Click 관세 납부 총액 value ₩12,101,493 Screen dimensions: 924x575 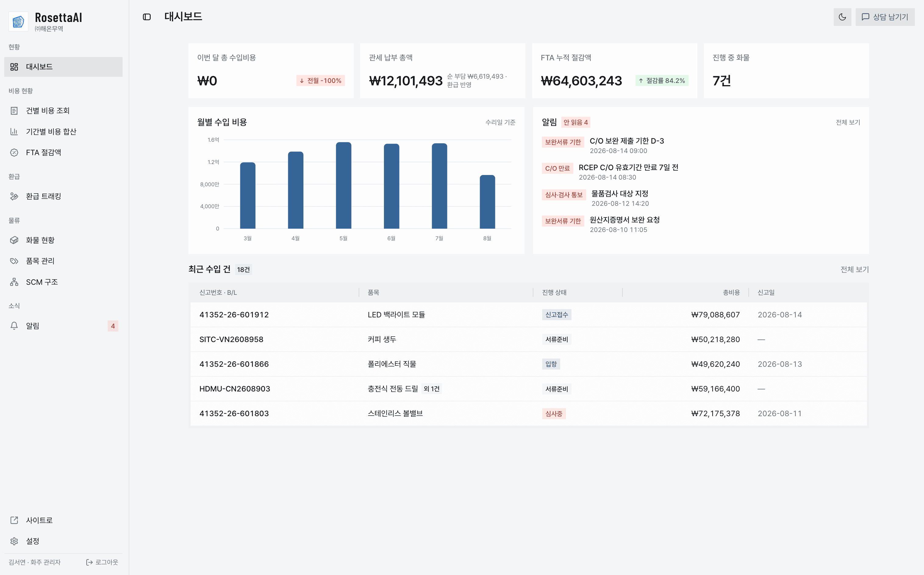pos(406,80)
